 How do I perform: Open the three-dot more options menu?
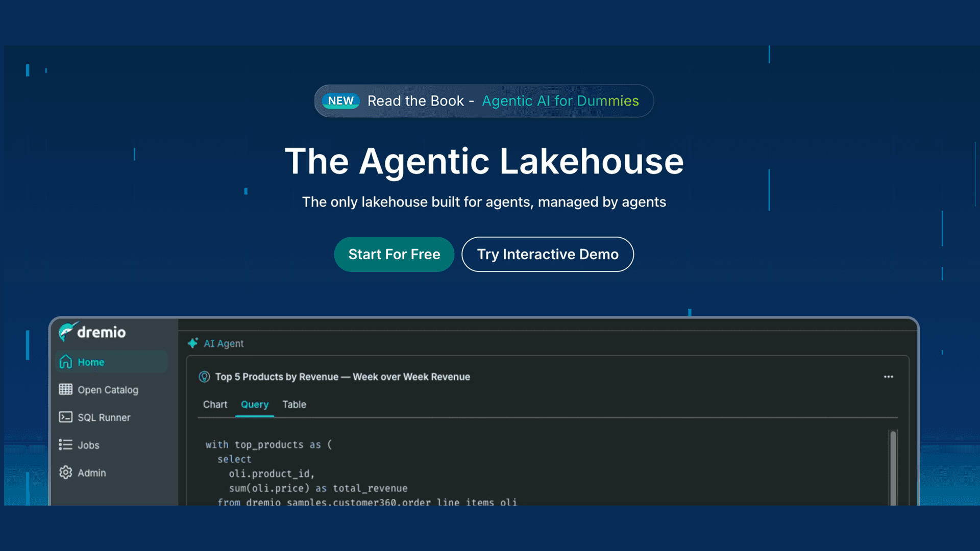pyautogui.click(x=889, y=377)
